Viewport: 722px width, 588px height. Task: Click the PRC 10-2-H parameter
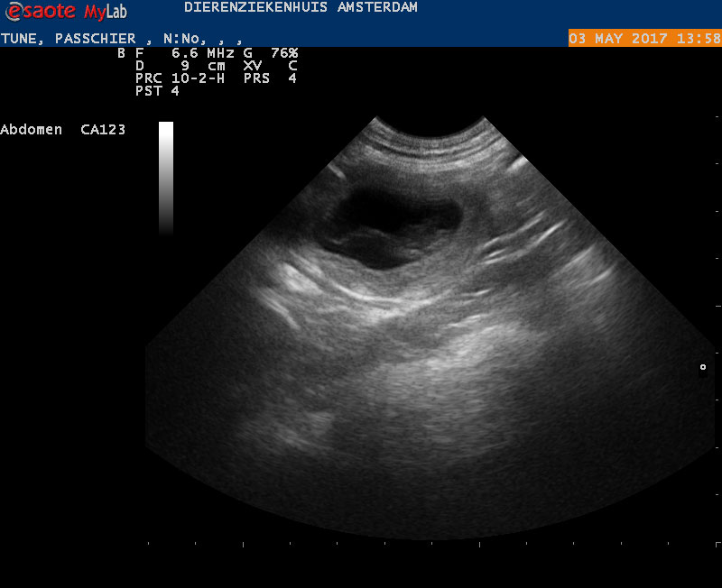(x=180, y=78)
